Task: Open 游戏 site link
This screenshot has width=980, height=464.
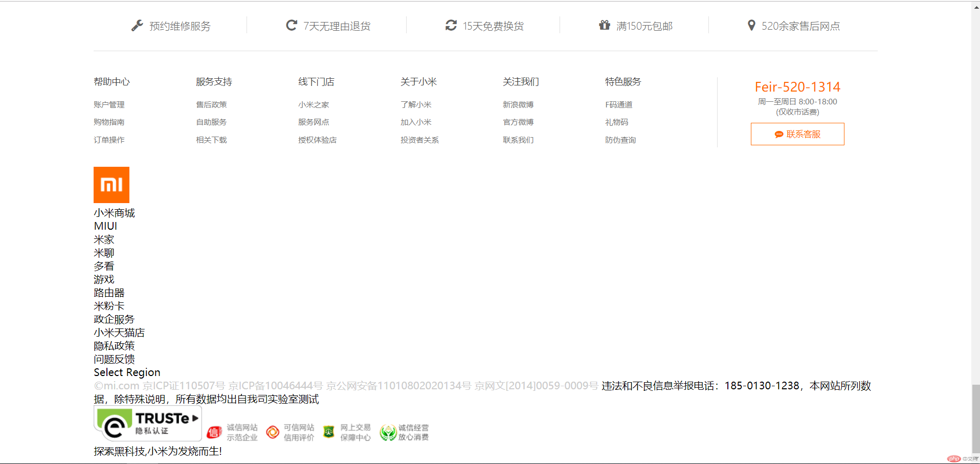Action: (x=104, y=279)
